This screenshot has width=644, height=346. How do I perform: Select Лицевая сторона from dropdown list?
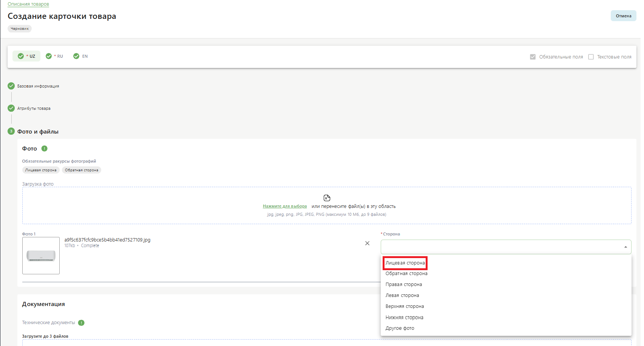coord(405,263)
